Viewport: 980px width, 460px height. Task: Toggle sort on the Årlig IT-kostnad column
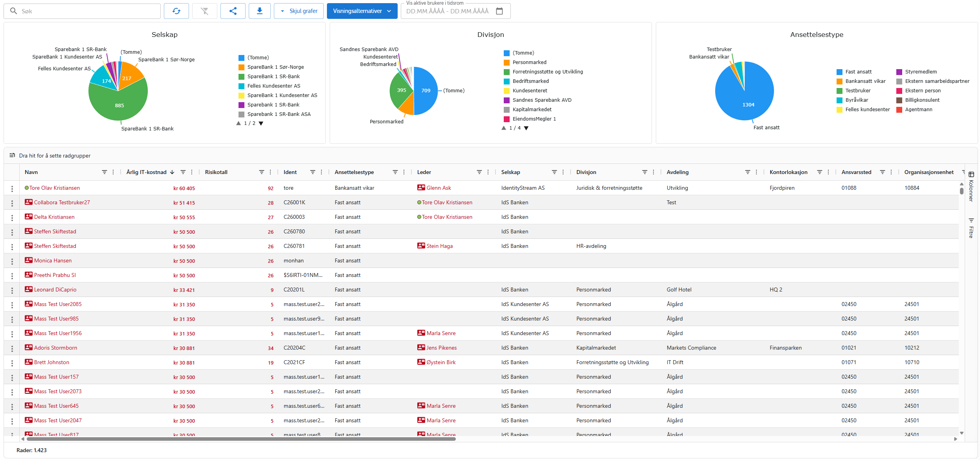click(147, 172)
